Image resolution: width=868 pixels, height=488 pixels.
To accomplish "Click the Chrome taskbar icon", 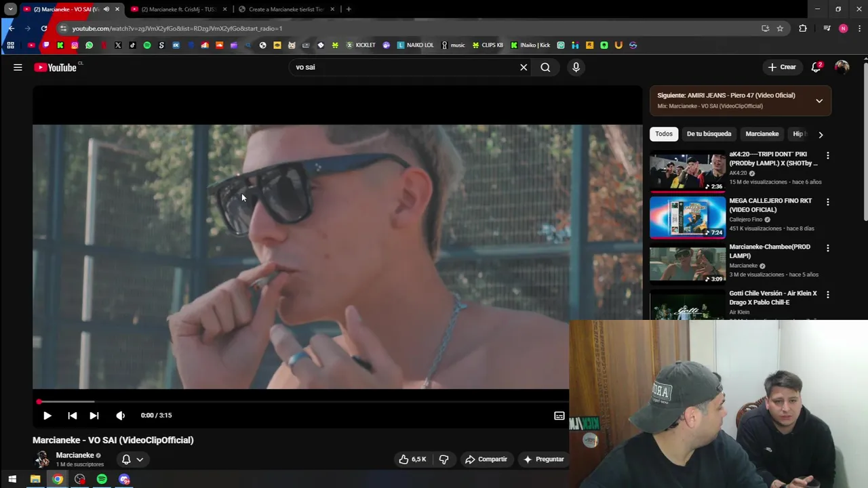I will (58, 479).
